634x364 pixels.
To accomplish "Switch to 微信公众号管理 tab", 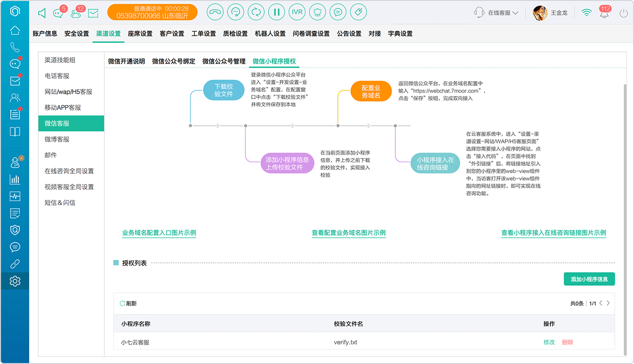I will coord(224,61).
